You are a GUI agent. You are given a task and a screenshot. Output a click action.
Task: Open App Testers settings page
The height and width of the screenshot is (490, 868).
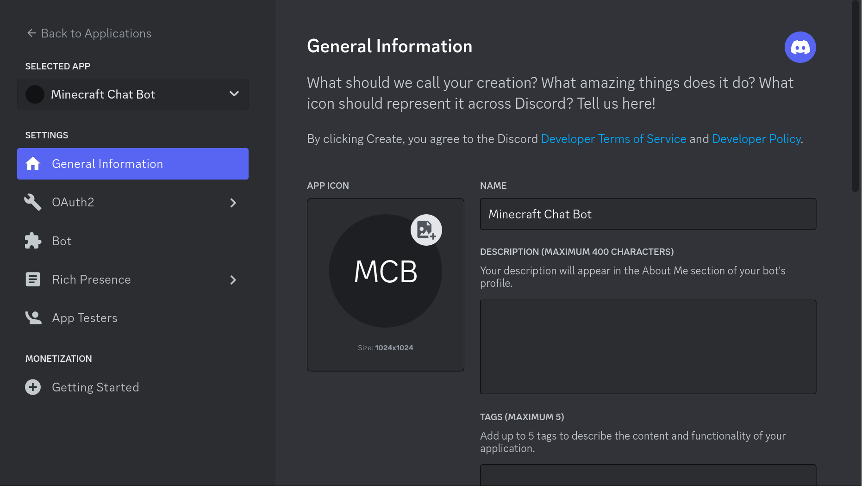coord(84,317)
